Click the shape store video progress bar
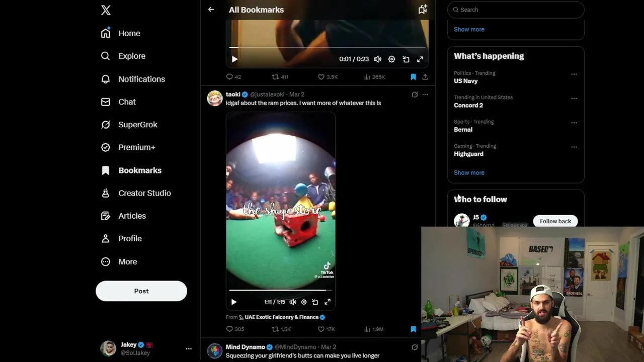Image resolution: width=644 pixels, height=362 pixels. point(281,290)
